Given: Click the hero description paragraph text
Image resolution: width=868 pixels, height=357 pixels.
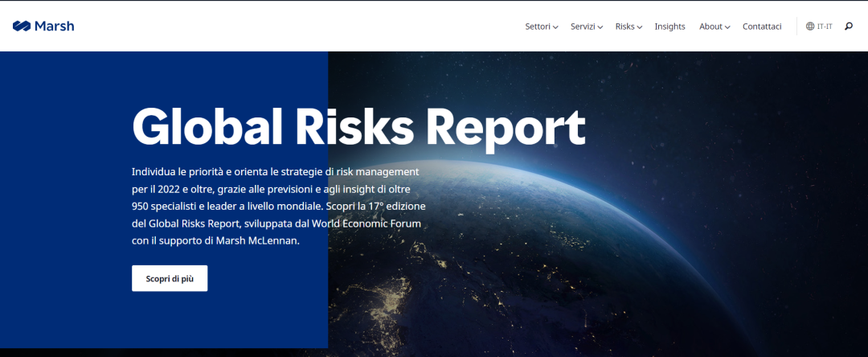Looking at the screenshot, I should 278,205.
